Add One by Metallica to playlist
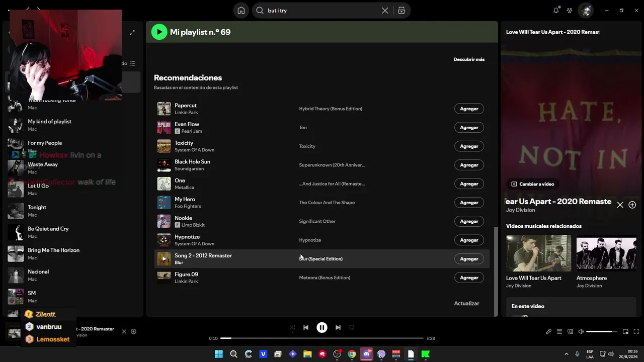 [469, 184]
